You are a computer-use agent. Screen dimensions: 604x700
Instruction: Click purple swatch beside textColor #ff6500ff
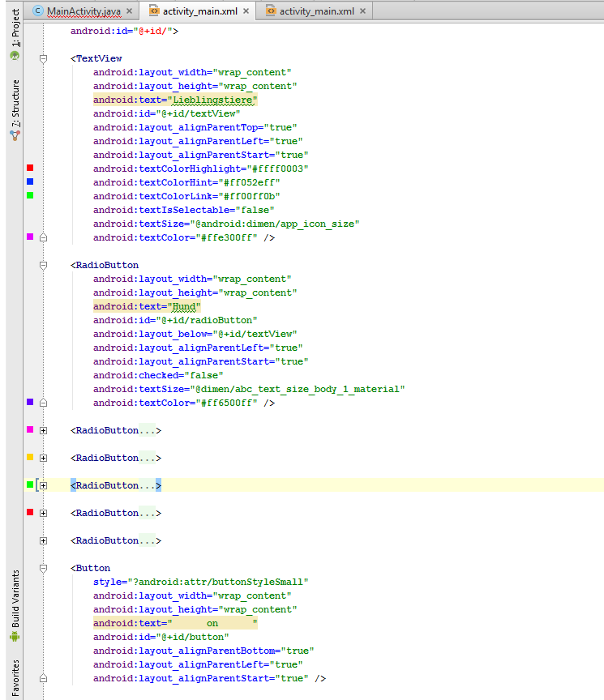[30, 402]
